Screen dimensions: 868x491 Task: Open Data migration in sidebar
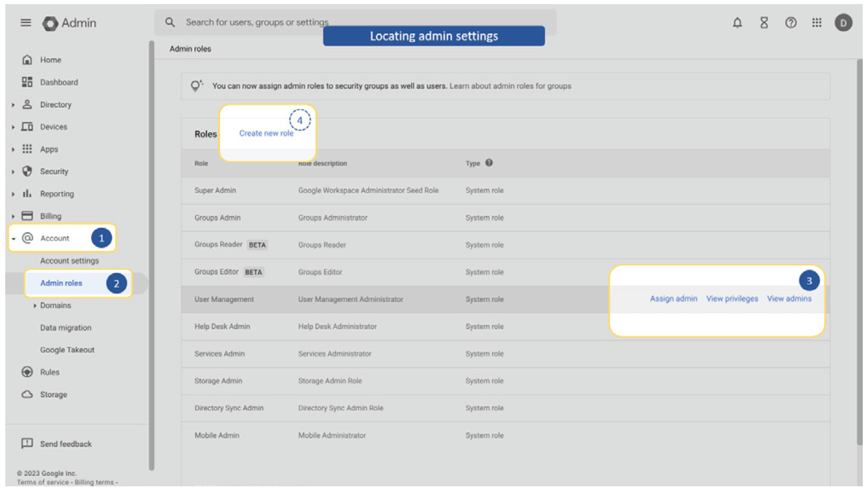(x=66, y=328)
